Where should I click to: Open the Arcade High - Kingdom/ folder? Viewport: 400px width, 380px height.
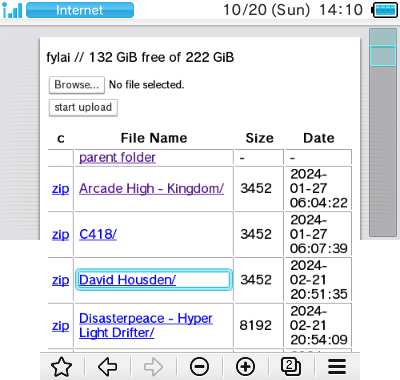pyautogui.click(x=151, y=189)
